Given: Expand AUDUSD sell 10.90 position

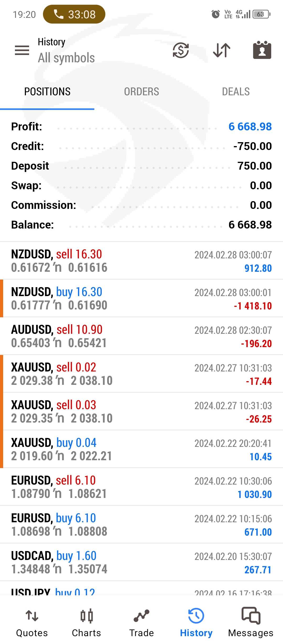Looking at the screenshot, I should point(141,336).
